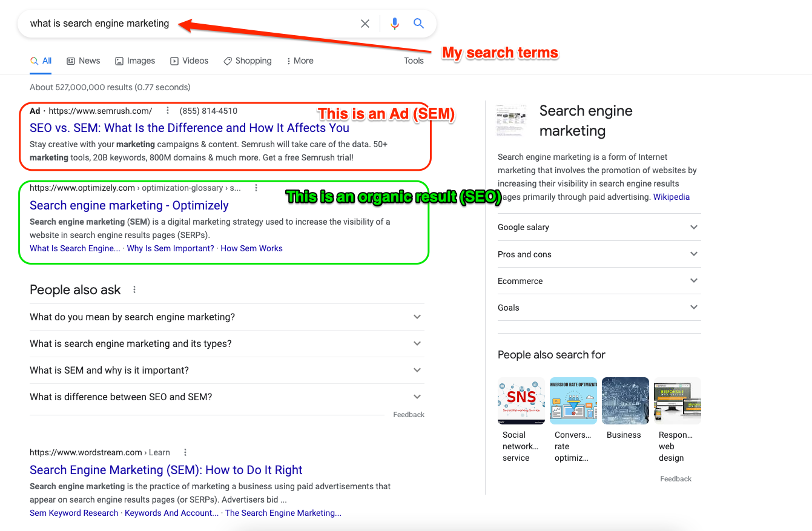Start voice search with the microphone icon
The width and height of the screenshot is (812, 531).
[x=394, y=23]
